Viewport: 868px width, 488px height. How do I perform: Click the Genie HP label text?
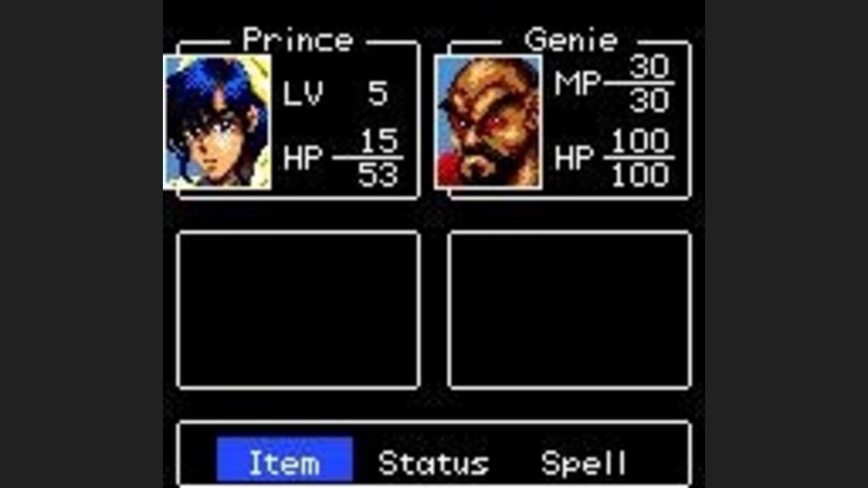click(x=574, y=158)
